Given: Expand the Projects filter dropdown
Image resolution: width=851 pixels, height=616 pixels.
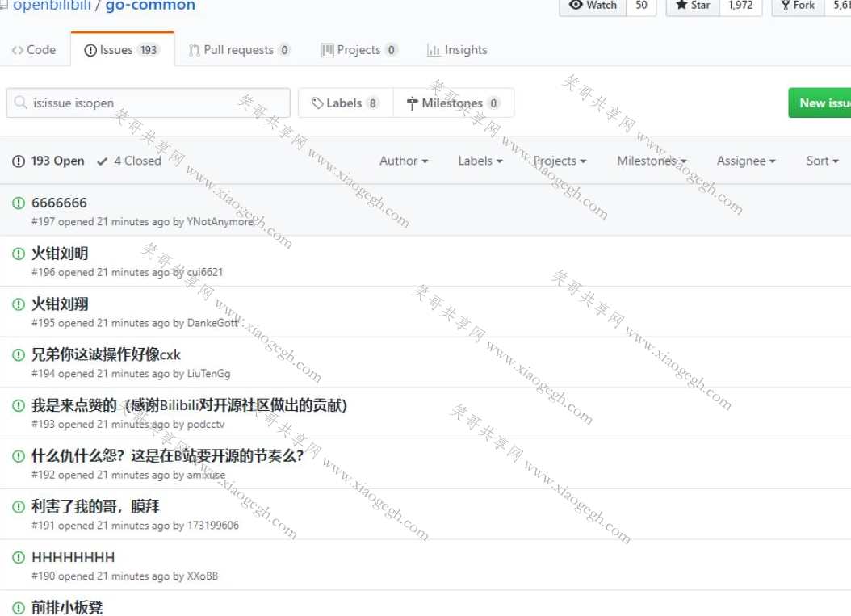Looking at the screenshot, I should [560, 161].
